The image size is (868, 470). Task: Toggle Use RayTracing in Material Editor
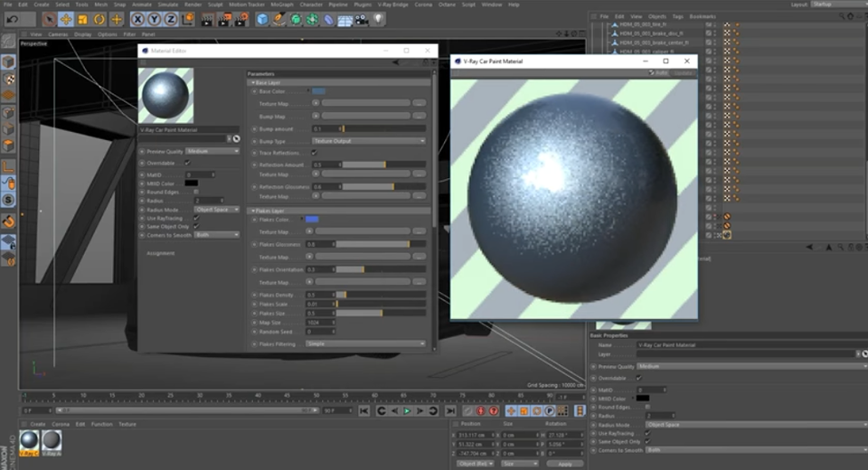(196, 218)
